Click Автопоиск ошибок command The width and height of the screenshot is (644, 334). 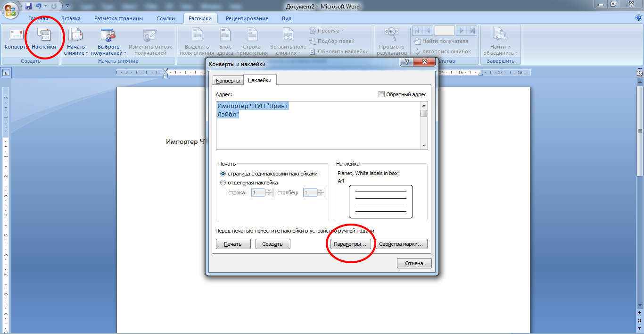tap(442, 51)
